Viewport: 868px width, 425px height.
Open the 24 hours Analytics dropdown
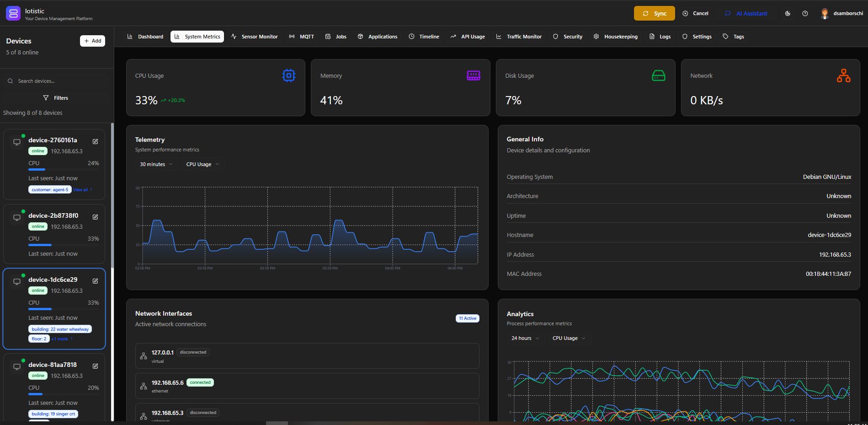tap(525, 338)
